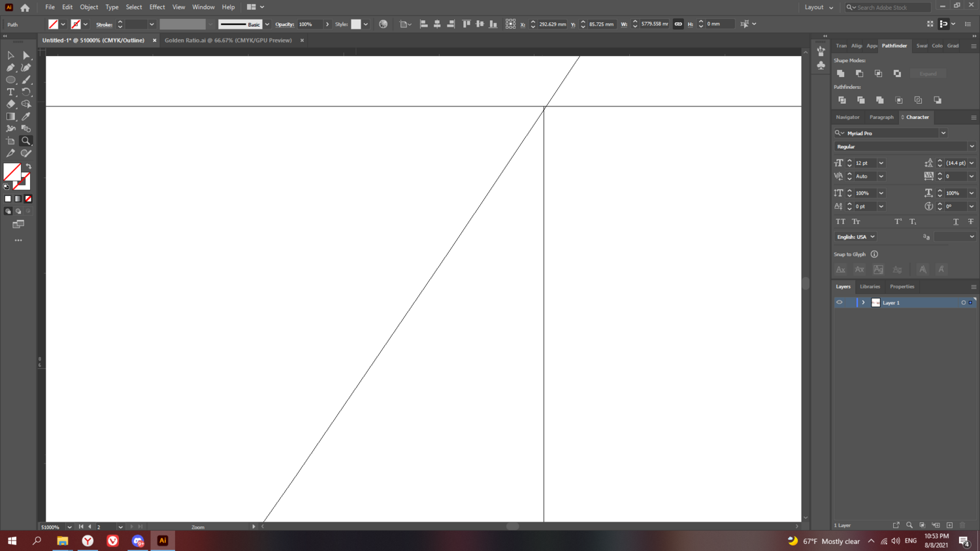This screenshot has height=551, width=980.
Task: Switch to the Paragraph panel tab
Action: coord(881,118)
